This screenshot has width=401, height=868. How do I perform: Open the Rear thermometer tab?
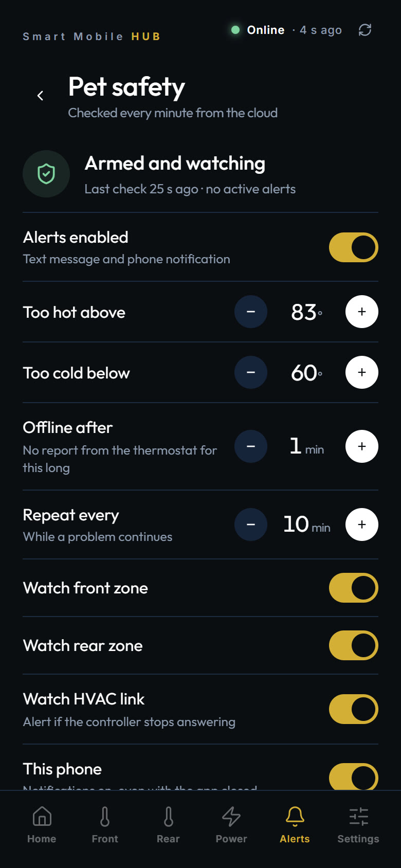point(168,824)
